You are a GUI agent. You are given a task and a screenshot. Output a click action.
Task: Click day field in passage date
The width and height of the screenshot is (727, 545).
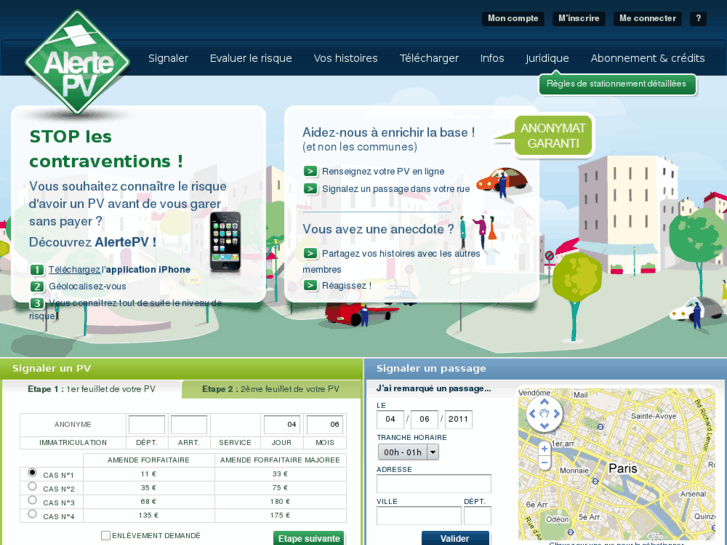point(390,419)
